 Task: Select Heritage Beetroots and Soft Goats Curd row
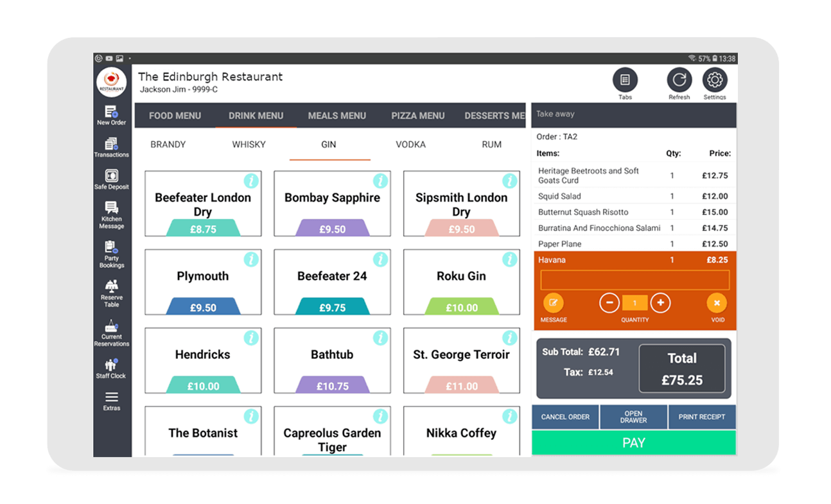634,175
